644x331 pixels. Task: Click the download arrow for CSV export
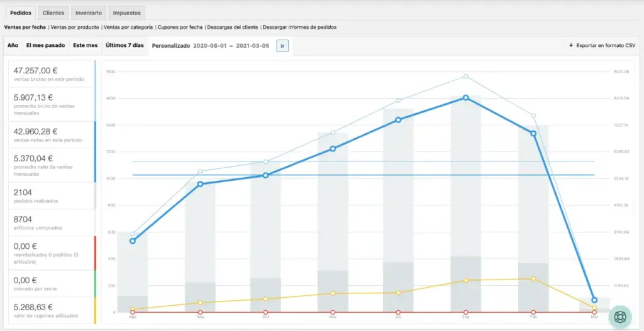(x=571, y=45)
